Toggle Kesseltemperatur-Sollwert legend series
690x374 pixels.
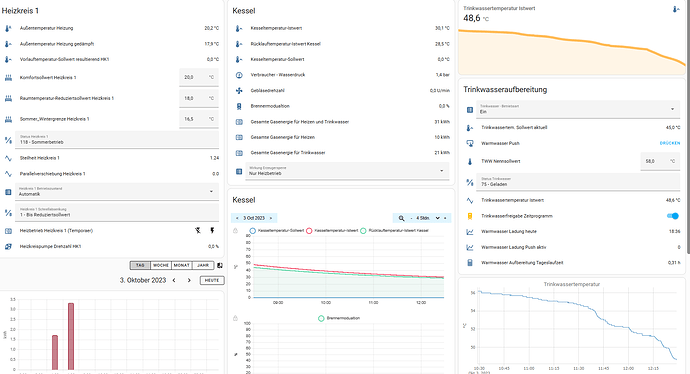tap(276, 231)
